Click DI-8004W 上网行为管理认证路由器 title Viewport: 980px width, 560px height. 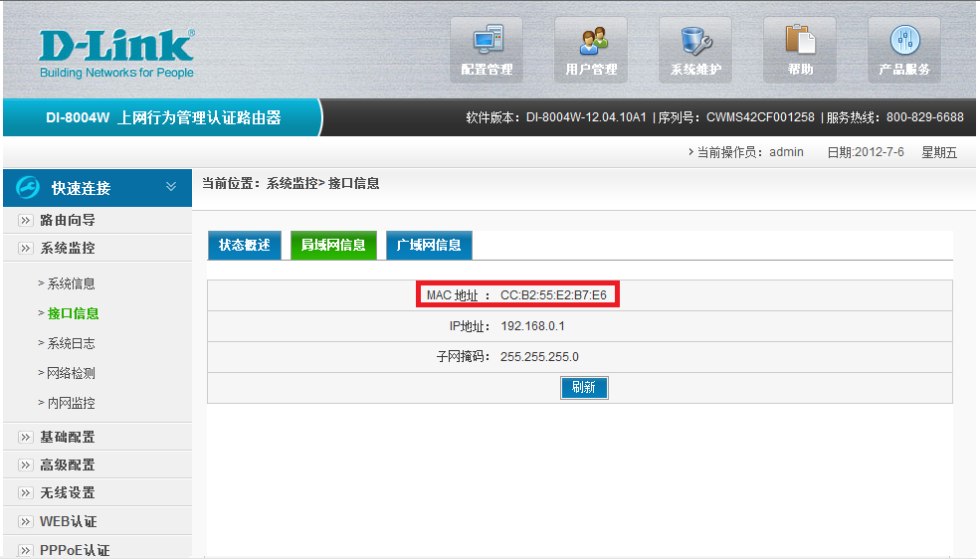click(164, 117)
